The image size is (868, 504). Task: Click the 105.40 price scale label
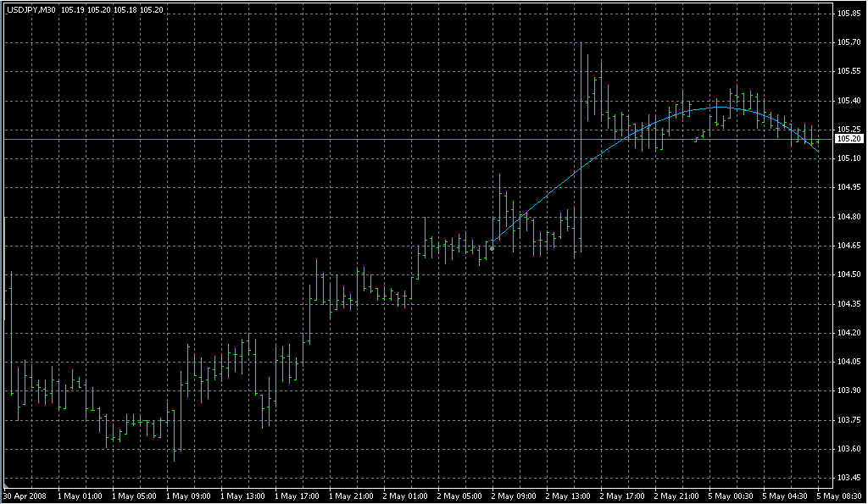849,101
